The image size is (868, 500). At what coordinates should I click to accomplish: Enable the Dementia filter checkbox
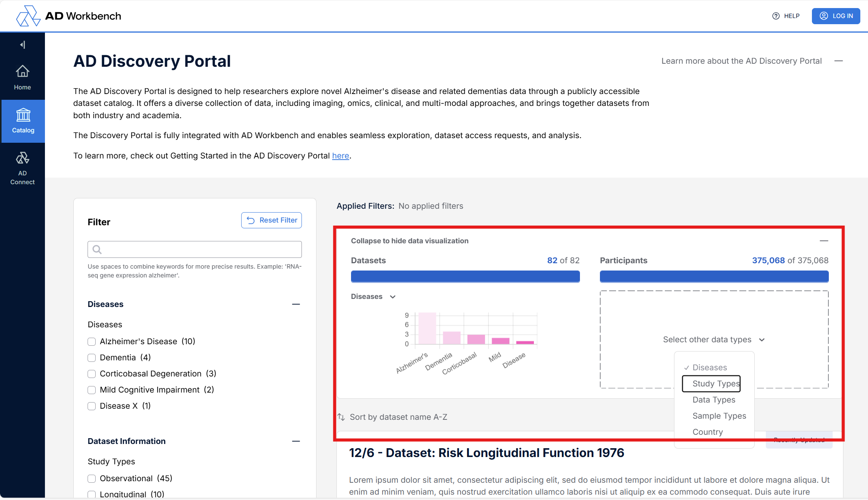pyautogui.click(x=91, y=358)
